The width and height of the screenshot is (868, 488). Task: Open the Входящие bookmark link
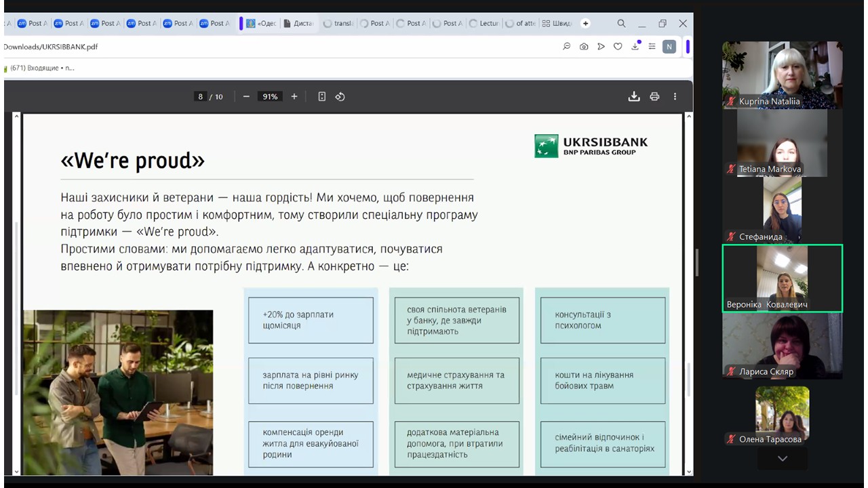[41, 68]
